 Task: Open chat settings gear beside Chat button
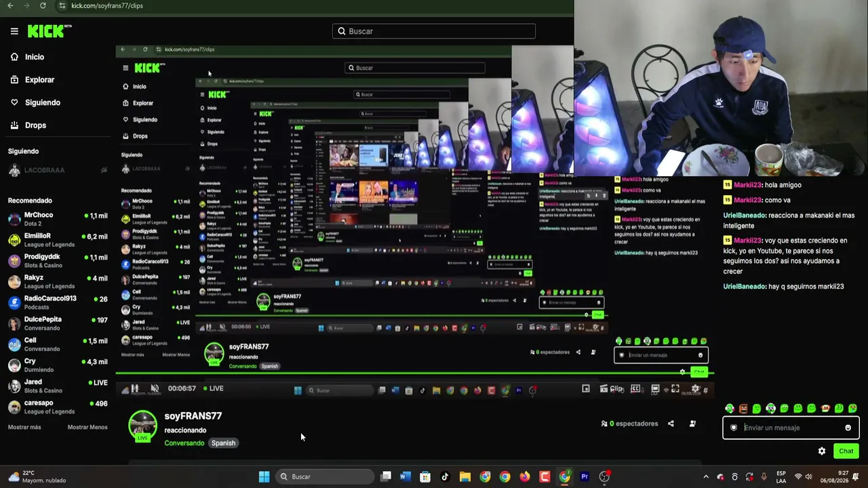[x=822, y=451]
